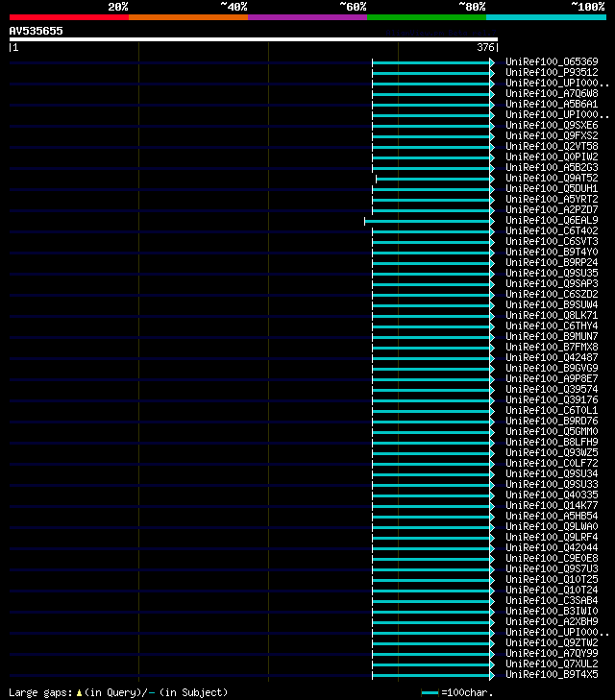Select UniRef100_Q9LWA0 label
The image size is (615, 700).
(552, 527)
